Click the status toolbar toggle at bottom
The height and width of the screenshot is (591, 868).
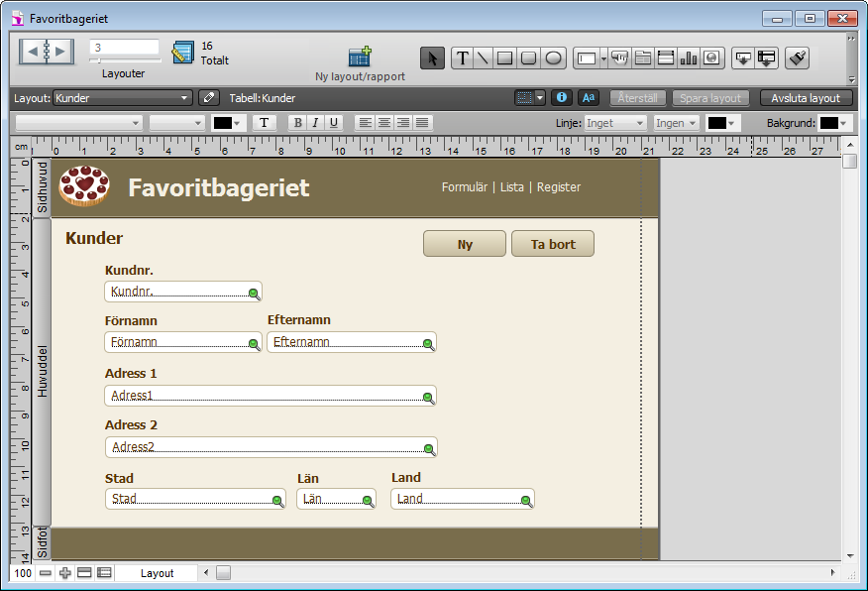[x=84, y=573]
